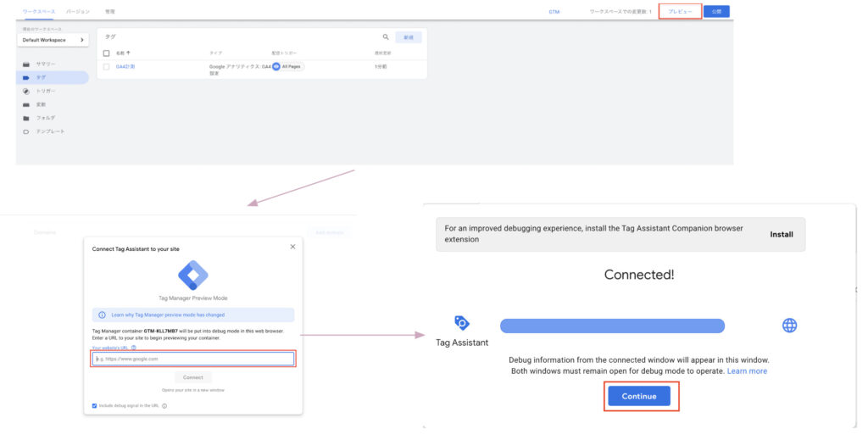Close the Connect Tag Assistant dialog
The width and height of the screenshot is (868, 440).
click(292, 247)
